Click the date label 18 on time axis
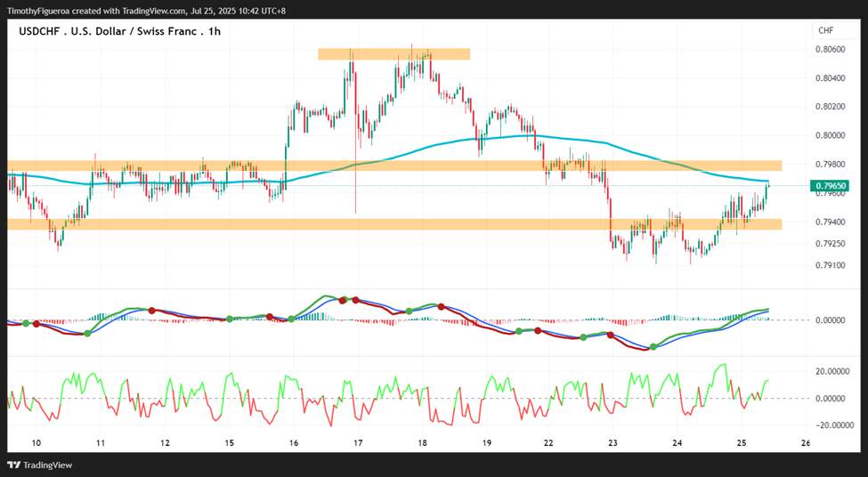 coord(422,443)
